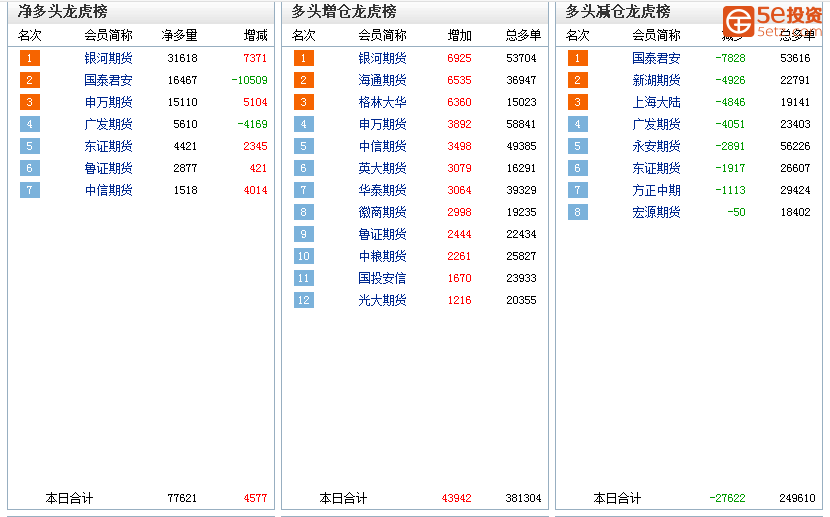Click the 方正中期 member link
The width and height of the screenshot is (830, 517).
coord(656,190)
